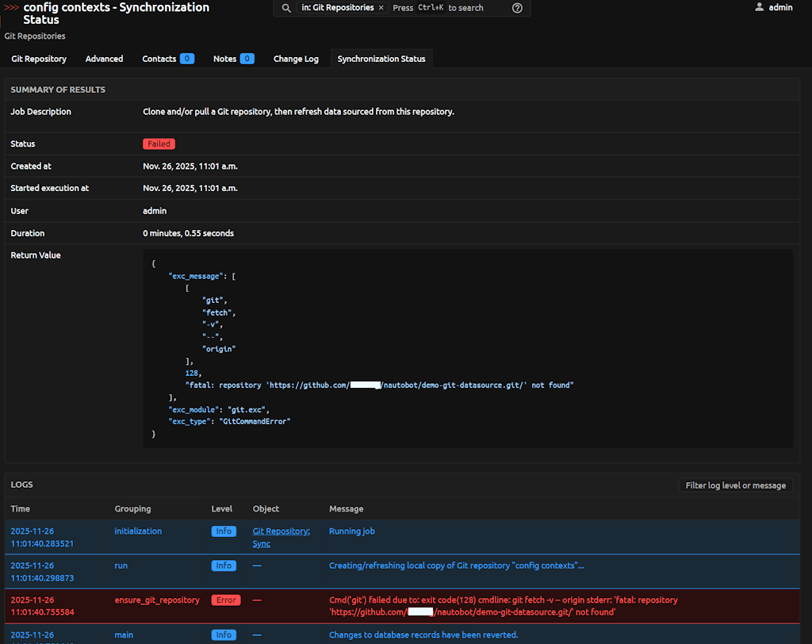
Task: Remove the 'in: Git Repositories' search filter
Action: 381,8
